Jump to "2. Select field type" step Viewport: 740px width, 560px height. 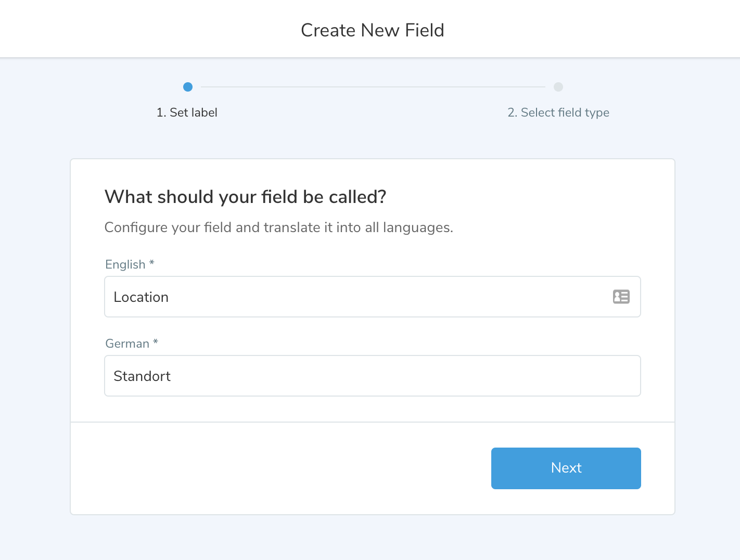pos(558,112)
